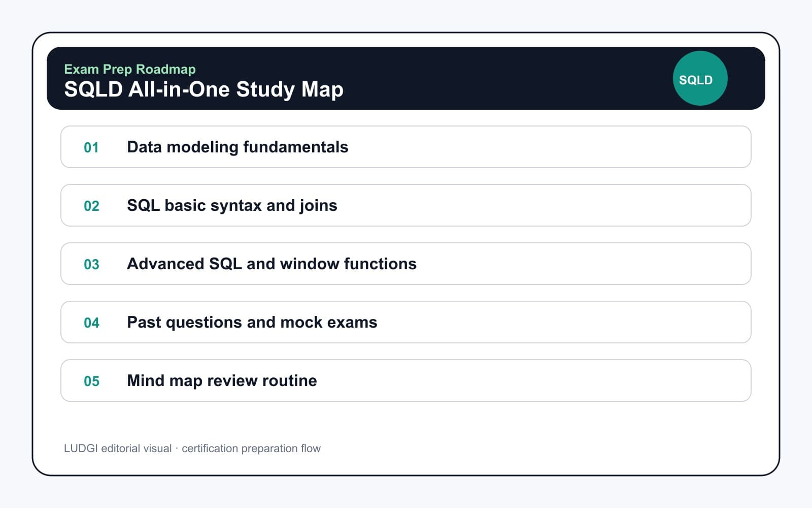Image resolution: width=812 pixels, height=508 pixels.
Task: Select the 03 step number
Action: [91, 264]
